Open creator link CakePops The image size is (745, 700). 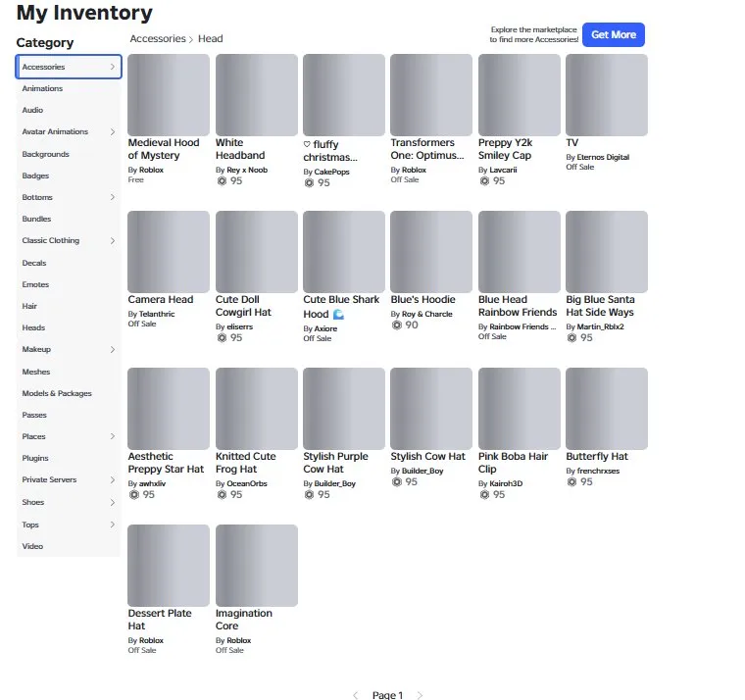(331, 172)
